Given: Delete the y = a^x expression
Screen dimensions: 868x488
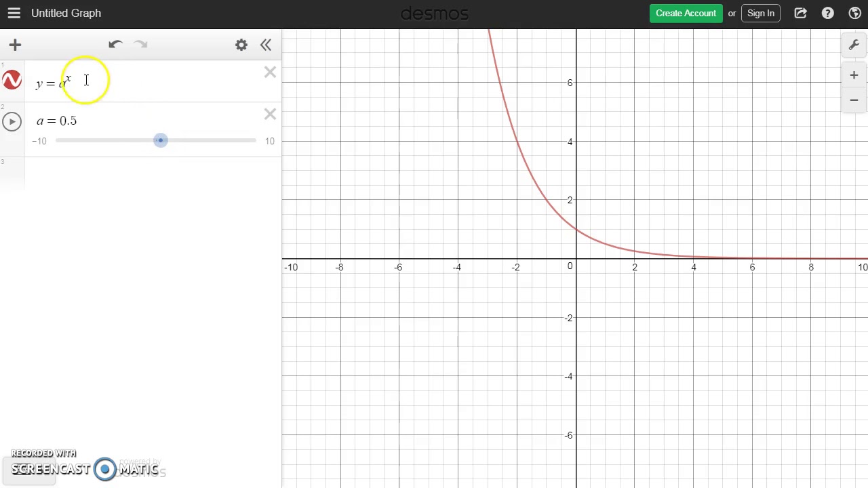Looking at the screenshot, I should pyautogui.click(x=270, y=72).
